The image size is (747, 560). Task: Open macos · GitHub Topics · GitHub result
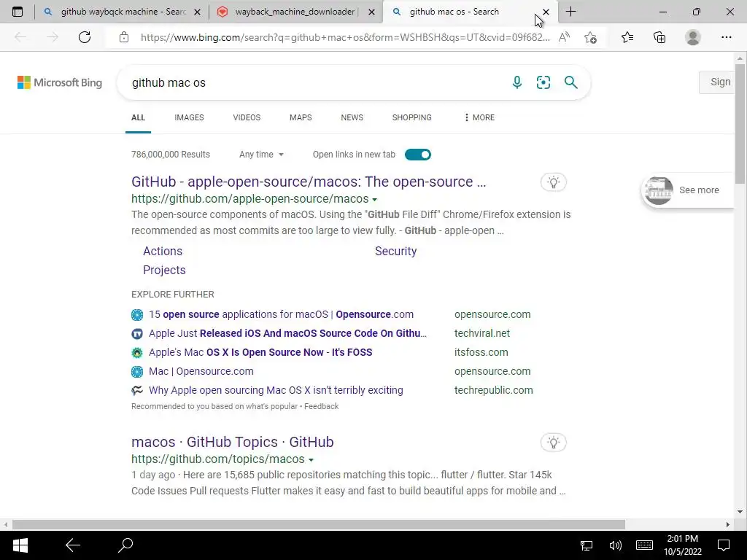click(233, 442)
